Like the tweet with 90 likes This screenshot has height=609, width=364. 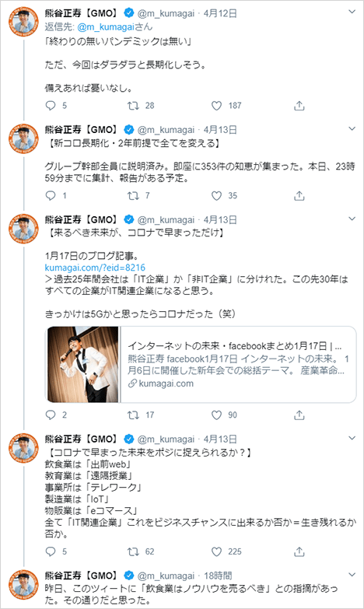pos(216,415)
